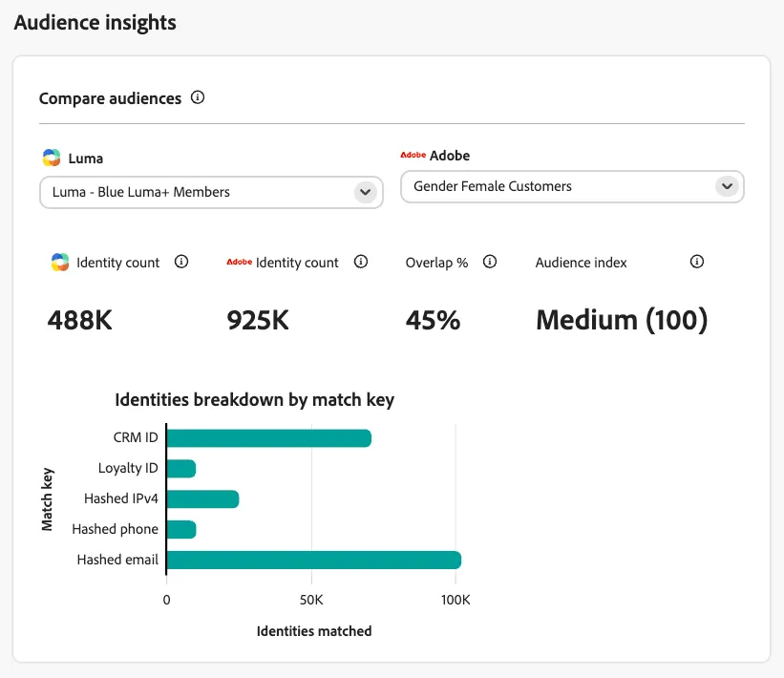
Task: Click the Hashed phone bar in the chart
Action: tap(181, 529)
